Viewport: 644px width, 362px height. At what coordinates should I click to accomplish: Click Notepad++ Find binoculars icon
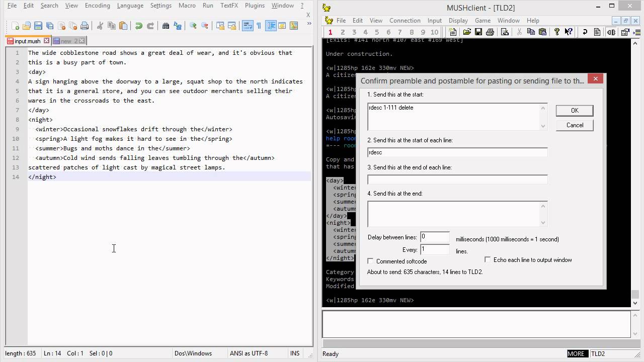166,26
